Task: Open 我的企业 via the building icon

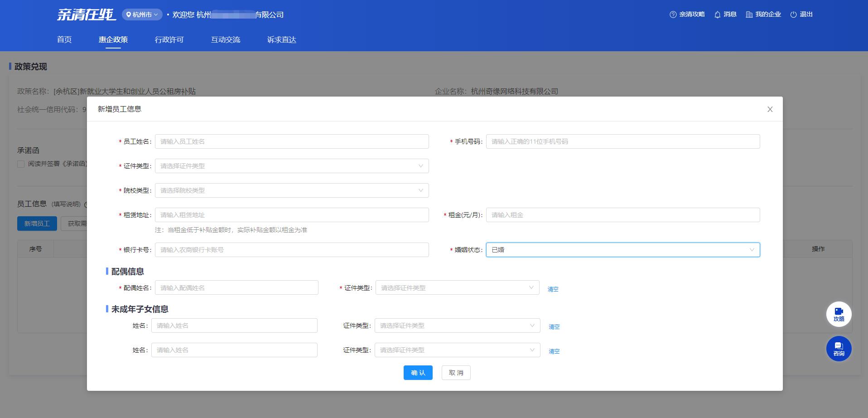Action: (x=751, y=14)
